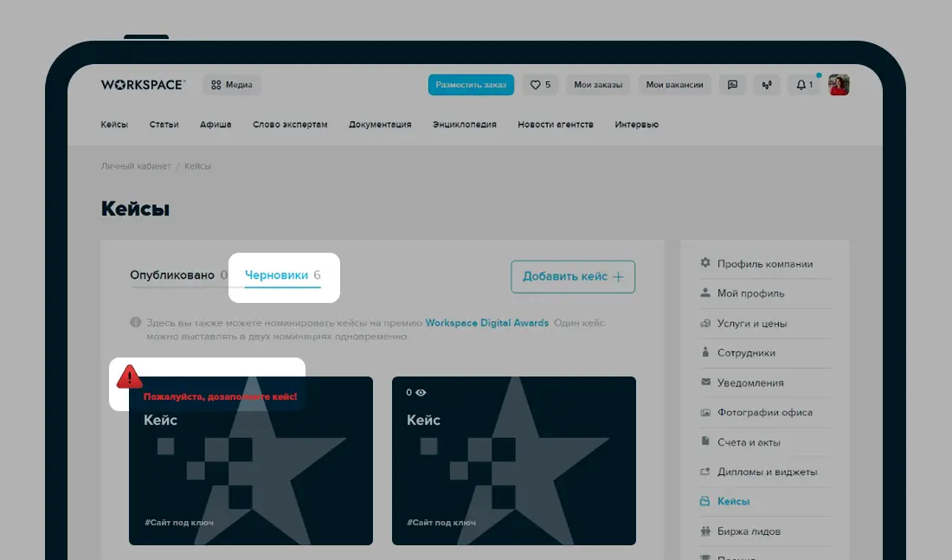Click #Сайт под ключ tag on first card
952x560 pixels.
pyautogui.click(x=179, y=522)
